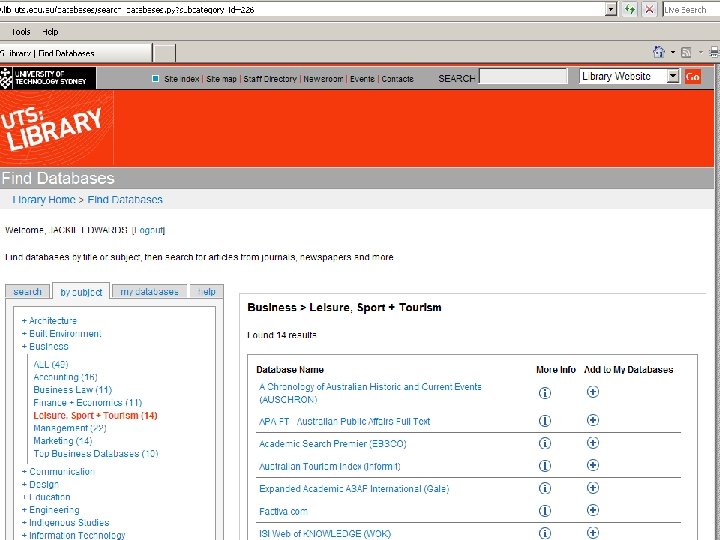Add Factiva.com to My Databases
The height and width of the screenshot is (540, 720).
(x=593, y=510)
